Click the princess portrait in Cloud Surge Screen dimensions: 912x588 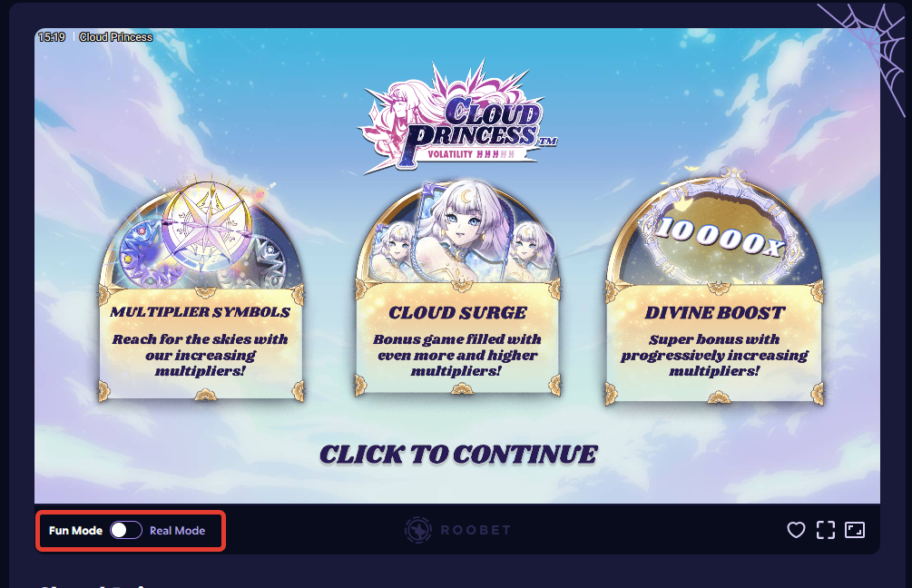(459, 231)
